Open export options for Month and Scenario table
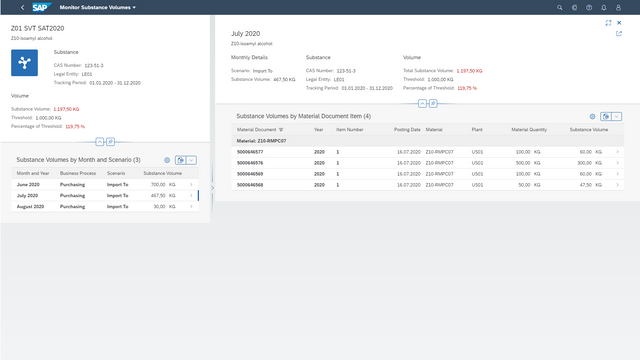Screen dimensions: 640x360 [191, 160]
